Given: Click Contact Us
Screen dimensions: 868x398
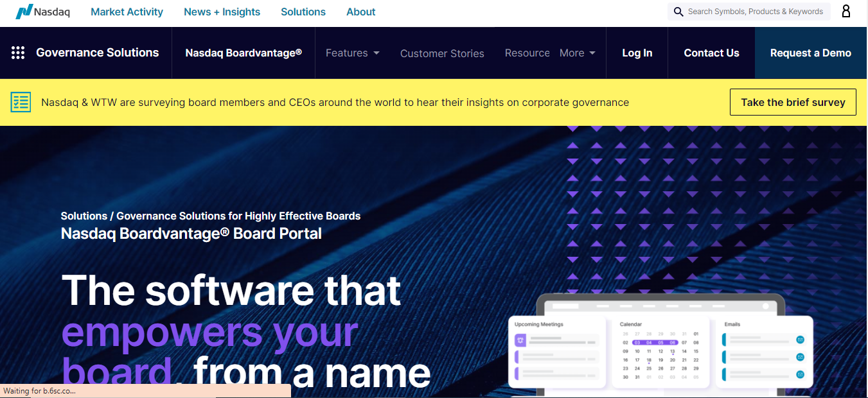Looking at the screenshot, I should tap(711, 53).
